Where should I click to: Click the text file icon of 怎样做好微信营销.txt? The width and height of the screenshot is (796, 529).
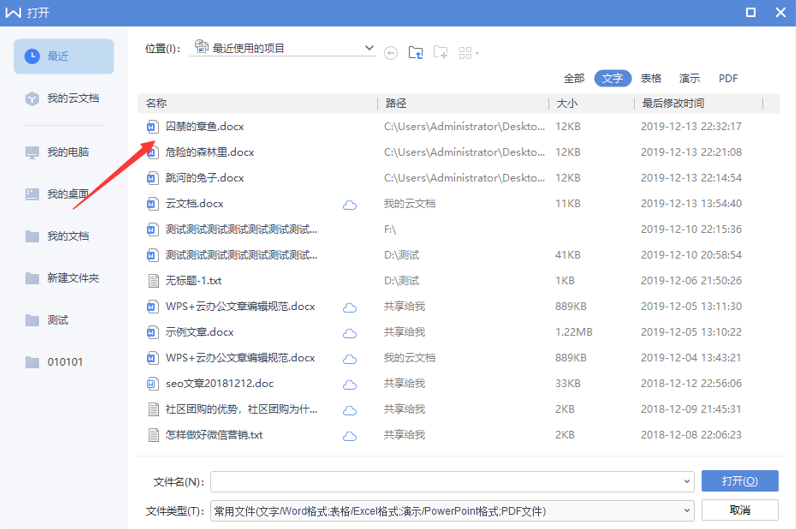[x=153, y=436]
